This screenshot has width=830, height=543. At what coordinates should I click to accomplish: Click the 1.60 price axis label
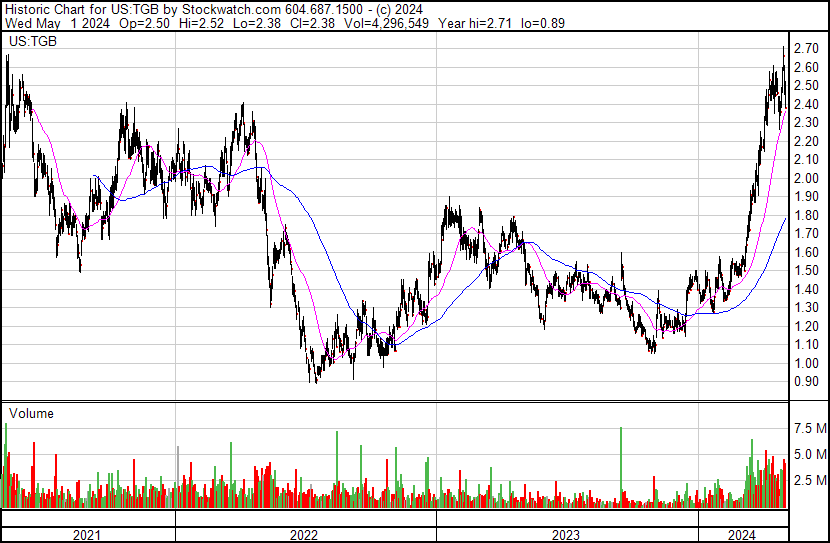click(x=807, y=252)
